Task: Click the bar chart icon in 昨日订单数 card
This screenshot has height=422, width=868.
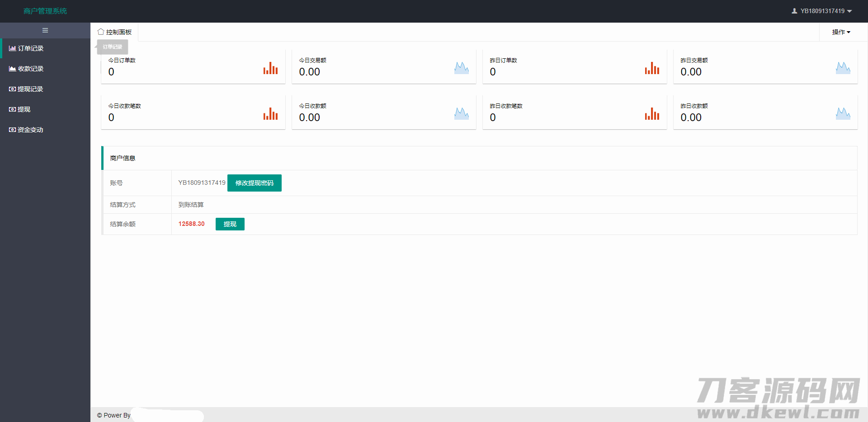Action: [652, 68]
